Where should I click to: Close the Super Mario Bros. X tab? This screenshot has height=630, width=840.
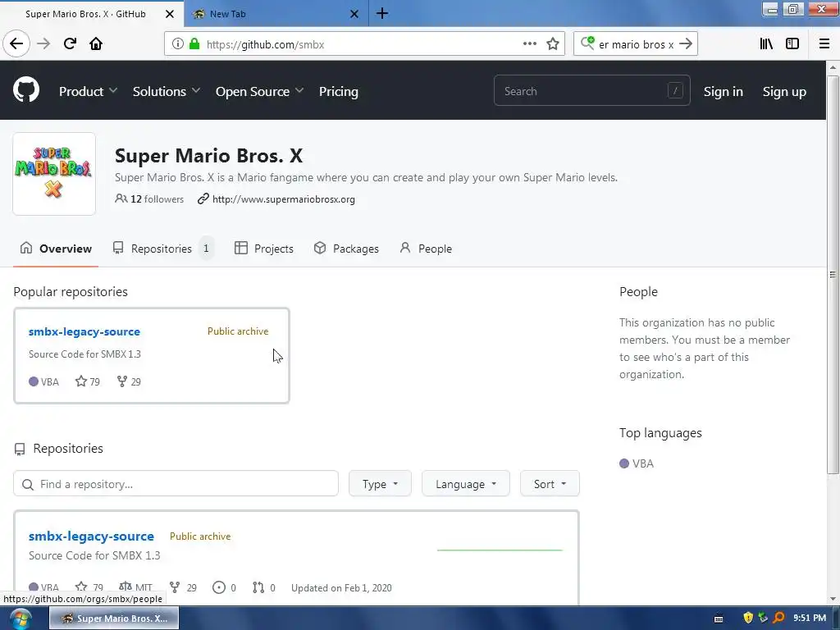170,14
